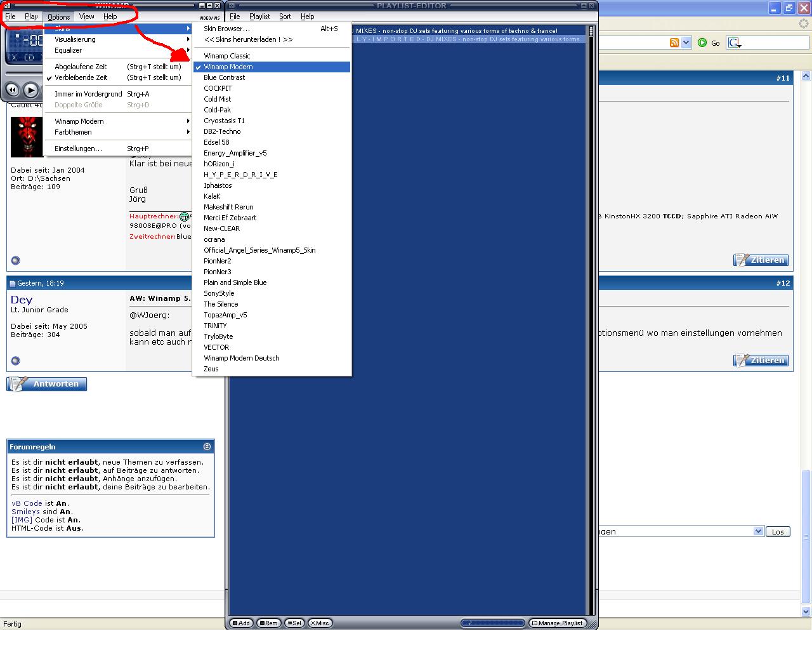Select the Plain and Simple Blue skin
Viewport: 812px width, 650px height.
[272, 282]
